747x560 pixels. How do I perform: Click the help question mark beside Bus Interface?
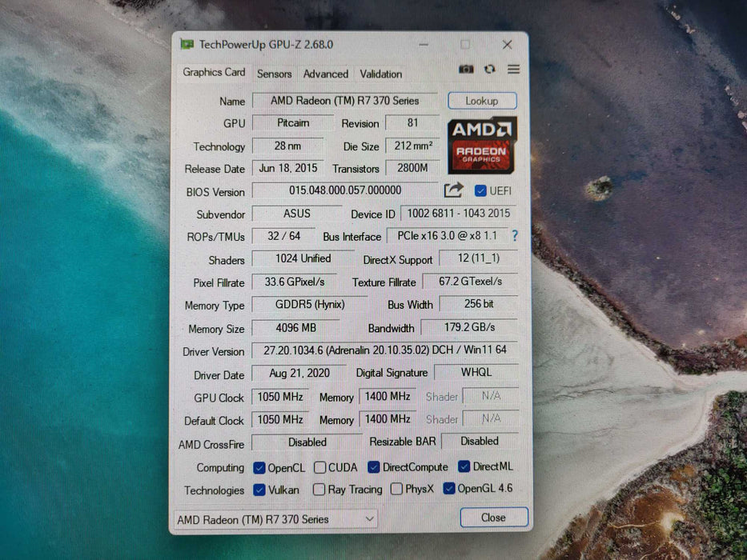pos(514,236)
